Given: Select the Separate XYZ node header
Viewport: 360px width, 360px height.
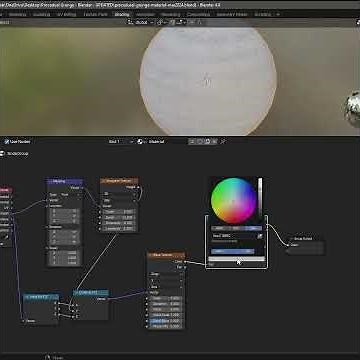Looking at the screenshot, I should 41,297.
